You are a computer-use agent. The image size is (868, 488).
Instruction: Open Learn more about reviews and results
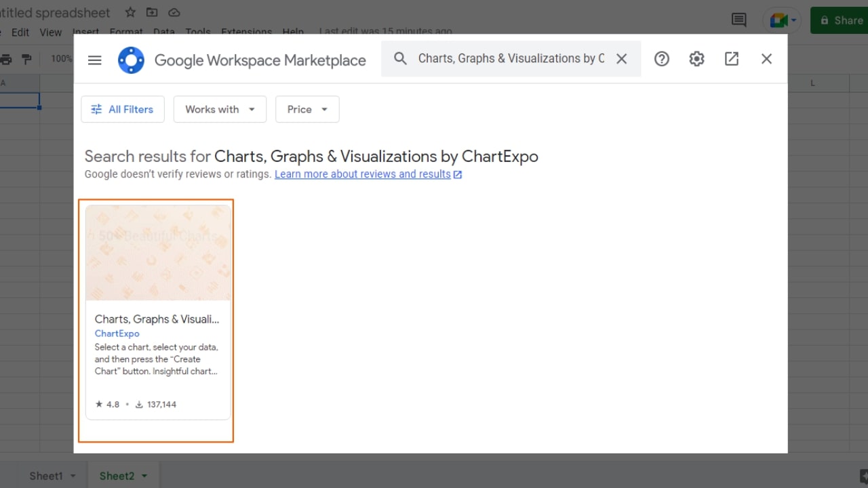[368, 174]
